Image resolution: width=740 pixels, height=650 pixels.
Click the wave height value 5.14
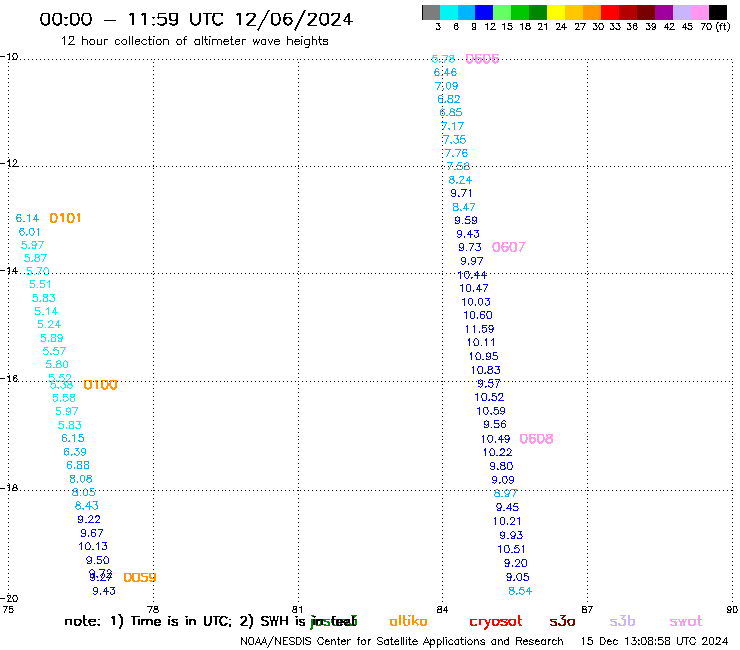[x=46, y=311]
